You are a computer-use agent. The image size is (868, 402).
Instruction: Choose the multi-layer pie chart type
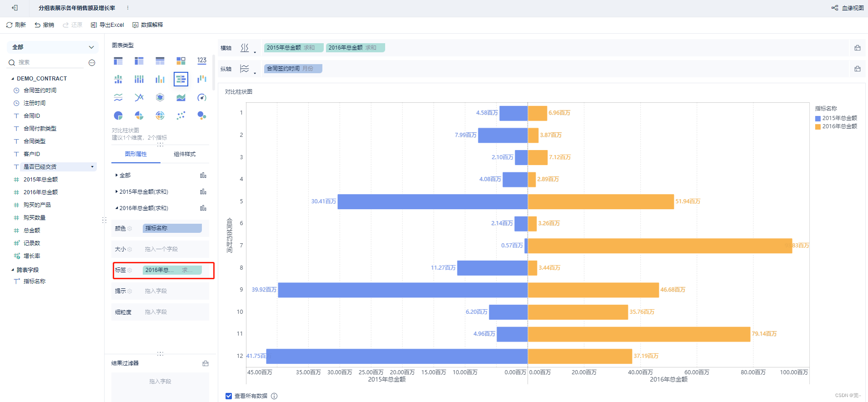pos(160,116)
